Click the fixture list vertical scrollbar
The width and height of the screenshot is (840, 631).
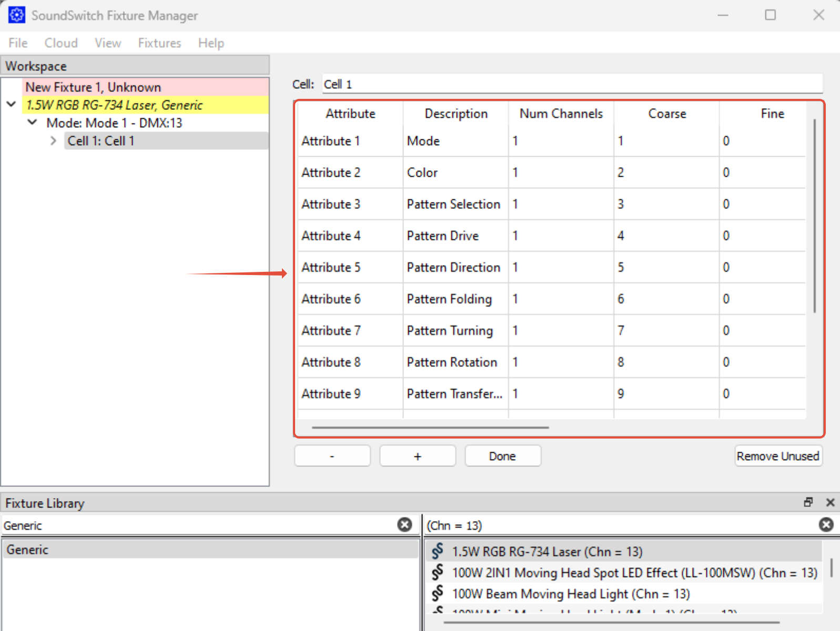pos(832,567)
